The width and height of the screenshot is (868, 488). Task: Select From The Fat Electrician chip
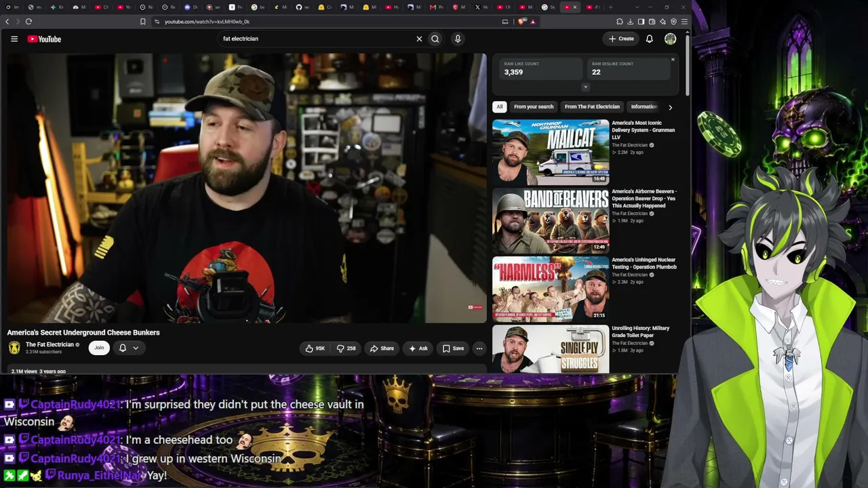point(592,106)
